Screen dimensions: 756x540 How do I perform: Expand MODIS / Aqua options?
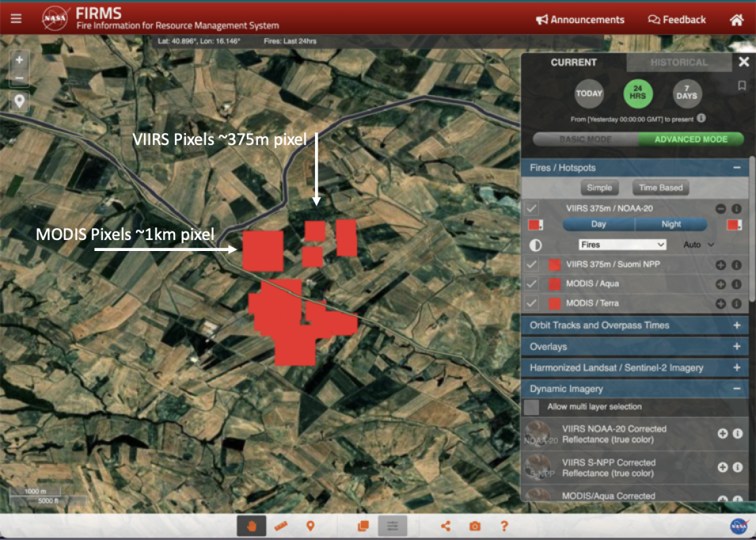pyautogui.click(x=720, y=284)
